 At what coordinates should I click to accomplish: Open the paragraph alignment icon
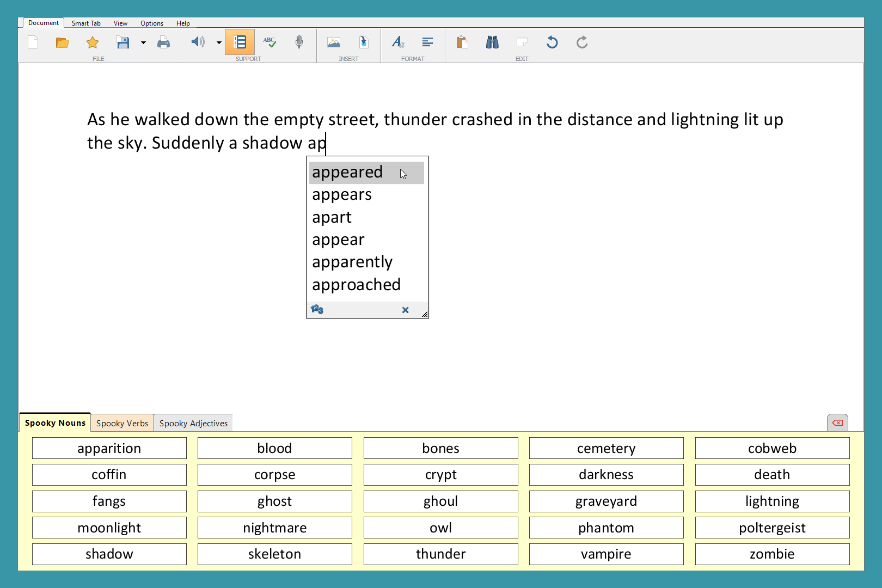(x=428, y=42)
